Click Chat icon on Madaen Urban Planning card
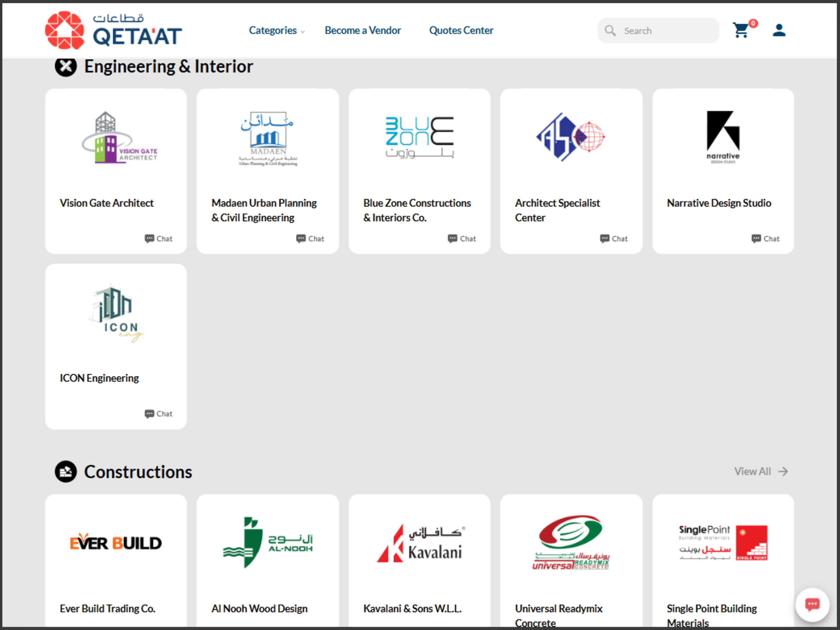Image resolution: width=840 pixels, height=630 pixels. click(301, 238)
